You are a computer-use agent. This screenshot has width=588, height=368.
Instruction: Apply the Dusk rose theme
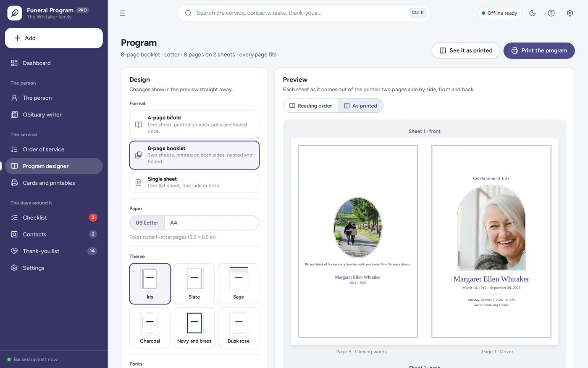click(x=239, y=328)
